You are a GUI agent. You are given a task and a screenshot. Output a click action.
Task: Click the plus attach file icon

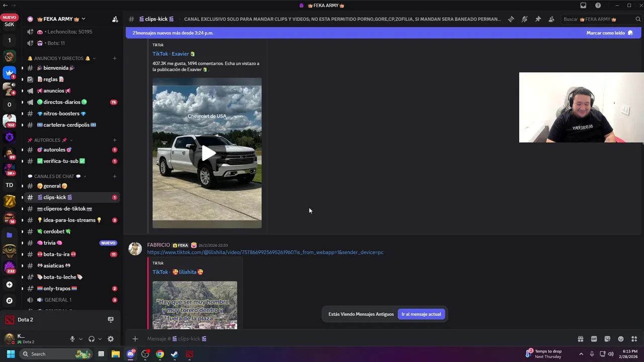[135, 339]
